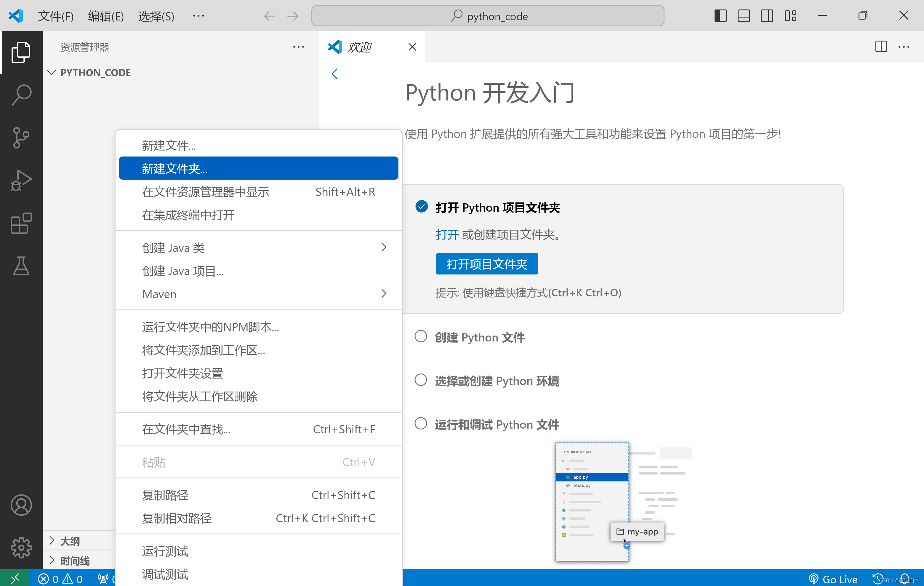
Task: Collapse the PYTHON_CODE folder tree
Action: pyautogui.click(x=52, y=73)
